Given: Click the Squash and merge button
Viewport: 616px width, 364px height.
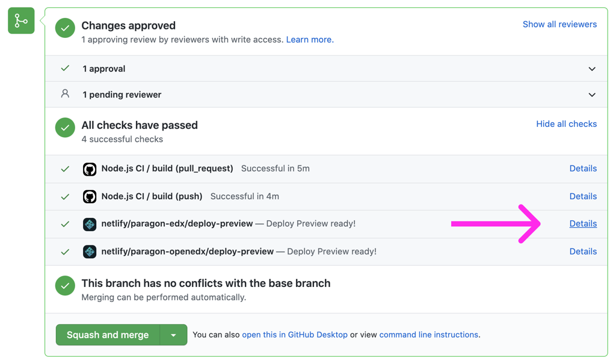Looking at the screenshot, I should (x=108, y=335).
